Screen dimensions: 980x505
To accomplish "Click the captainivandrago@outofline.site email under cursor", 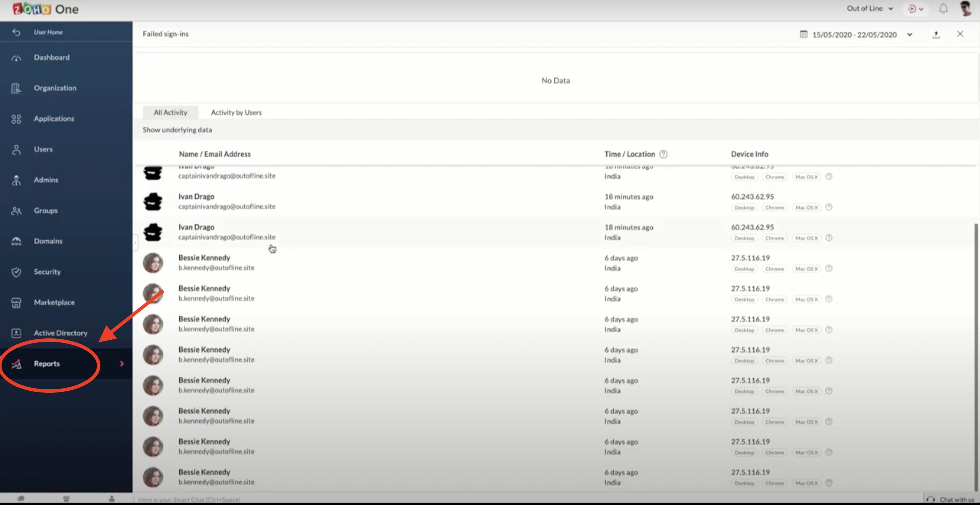I will 227,237.
